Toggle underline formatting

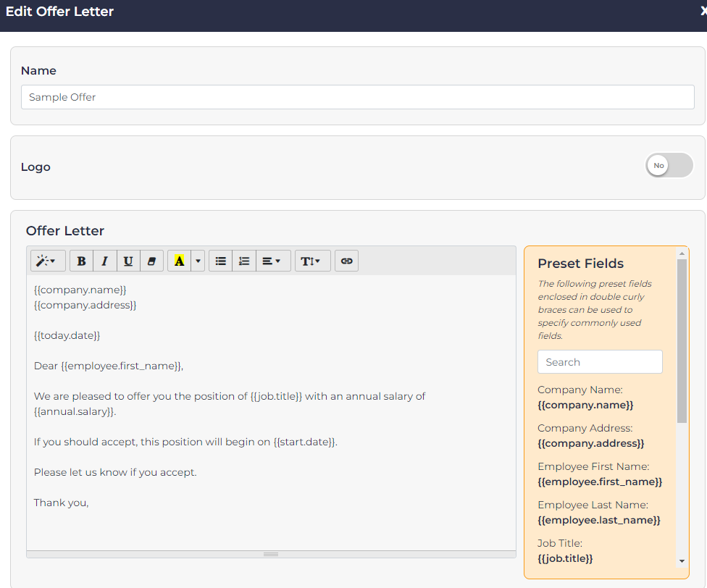click(128, 261)
